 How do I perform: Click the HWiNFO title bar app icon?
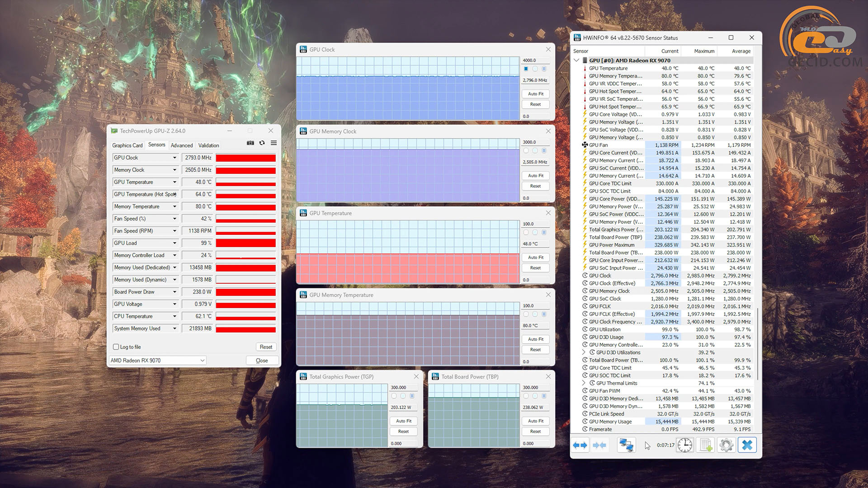(577, 38)
